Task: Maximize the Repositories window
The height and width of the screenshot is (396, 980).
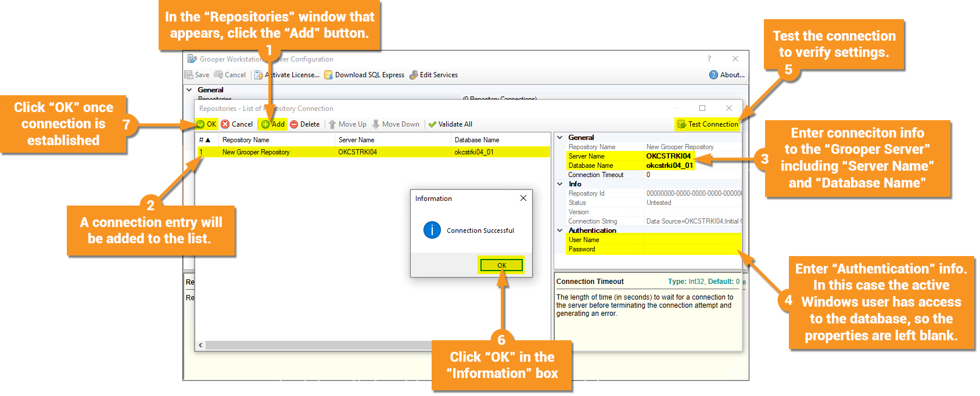Action: coord(702,108)
